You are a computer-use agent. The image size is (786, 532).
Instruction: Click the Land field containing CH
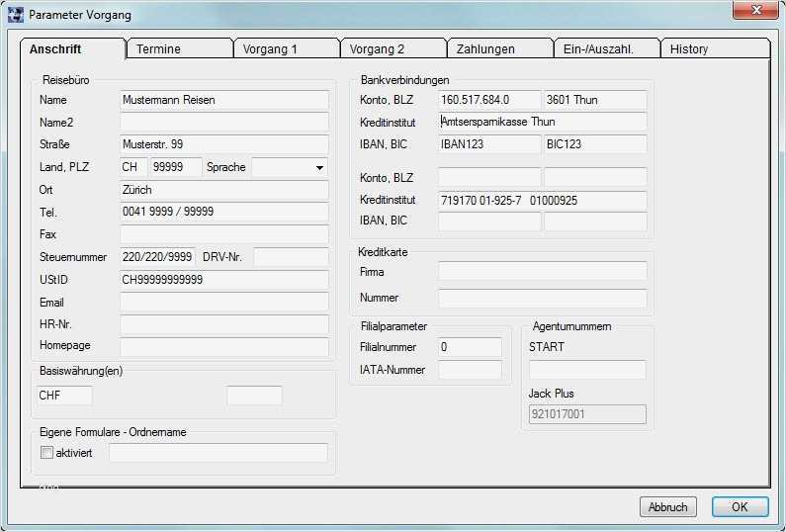133,167
